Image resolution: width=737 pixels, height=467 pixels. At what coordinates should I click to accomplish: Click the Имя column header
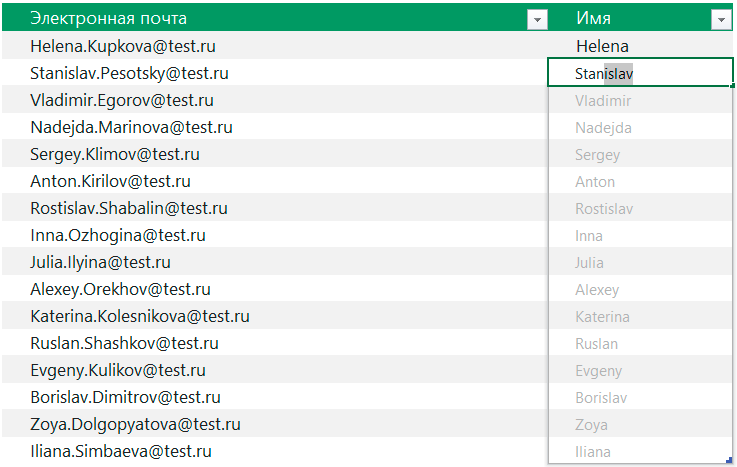point(641,18)
